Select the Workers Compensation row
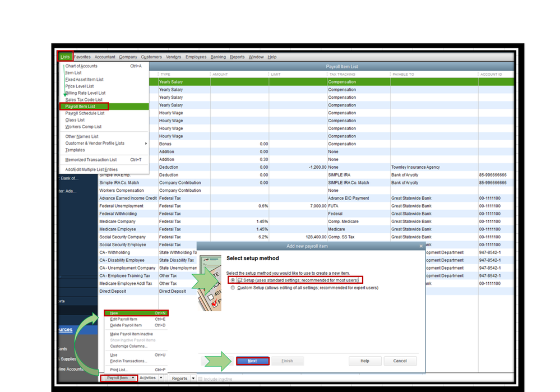 (306, 191)
